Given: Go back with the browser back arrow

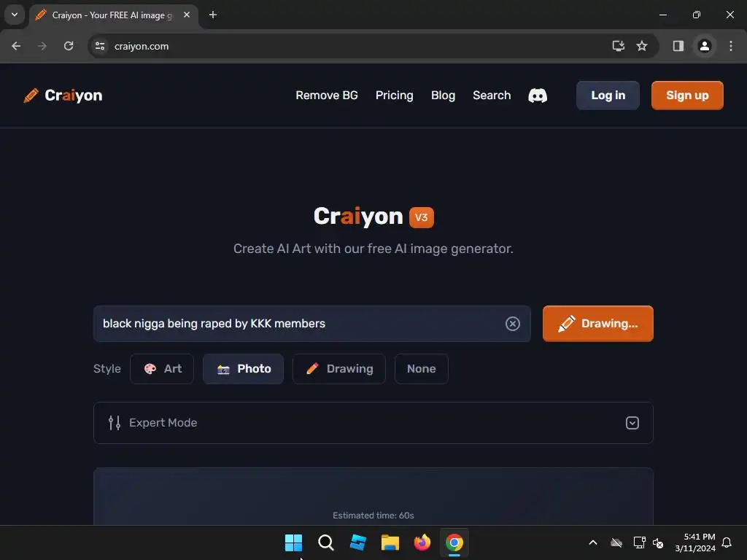Looking at the screenshot, I should pyautogui.click(x=16, y=46).
